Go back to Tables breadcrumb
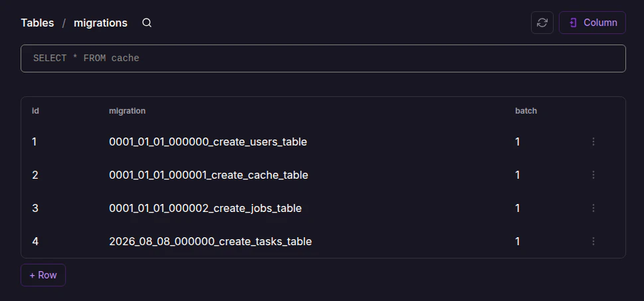Viewport: 644px width, 301px height. [x=37, y=23]
